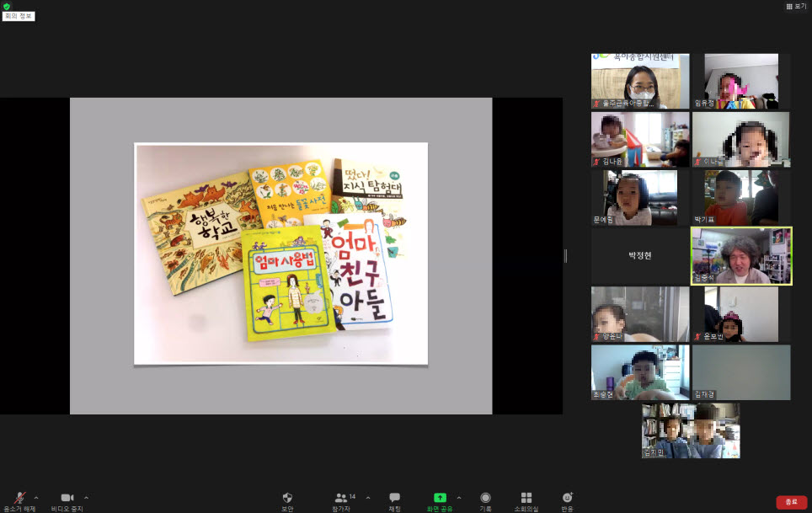Image resolution: width=812 pixels, height=513 pixels.
Task: Select the 최승현 video tile
Action: [640, 372]
